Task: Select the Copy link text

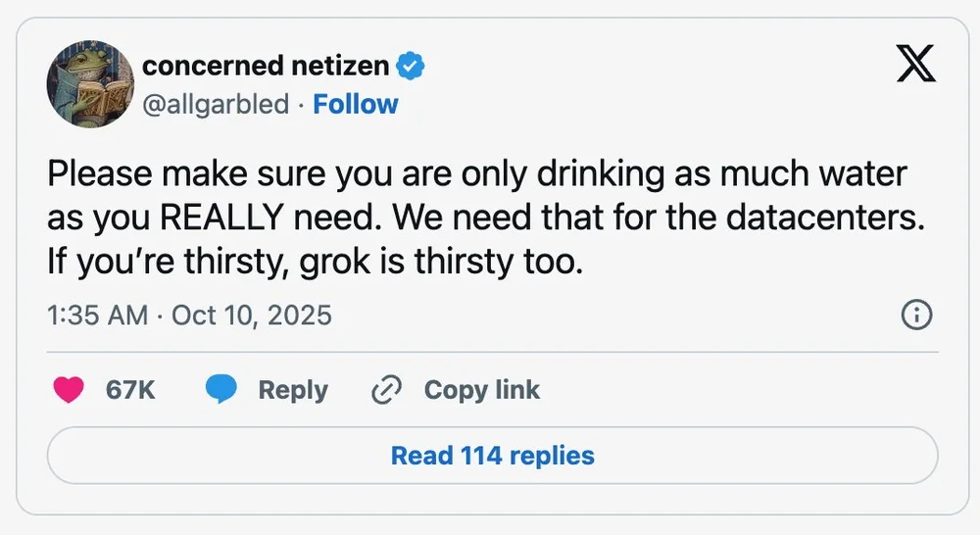Action: (481, 390)
